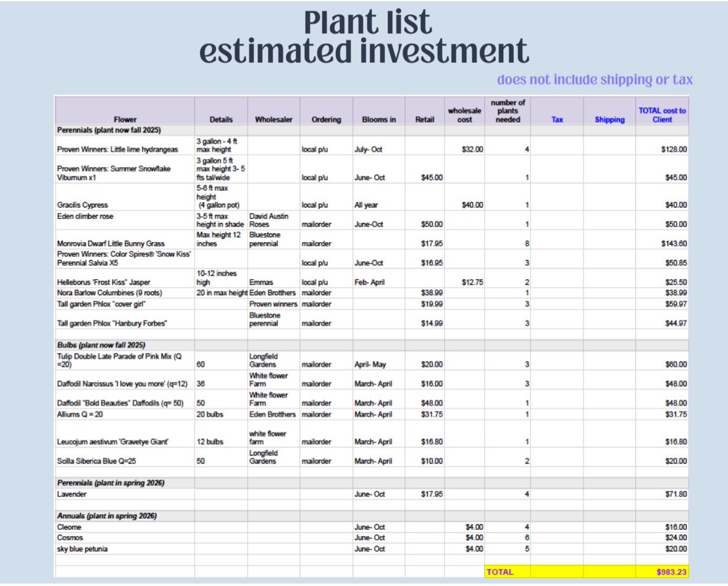The width and height of the screenshot is (728, 586).
Task: Click the $12.75 wholesale cost cell
Action: (464, 278)
